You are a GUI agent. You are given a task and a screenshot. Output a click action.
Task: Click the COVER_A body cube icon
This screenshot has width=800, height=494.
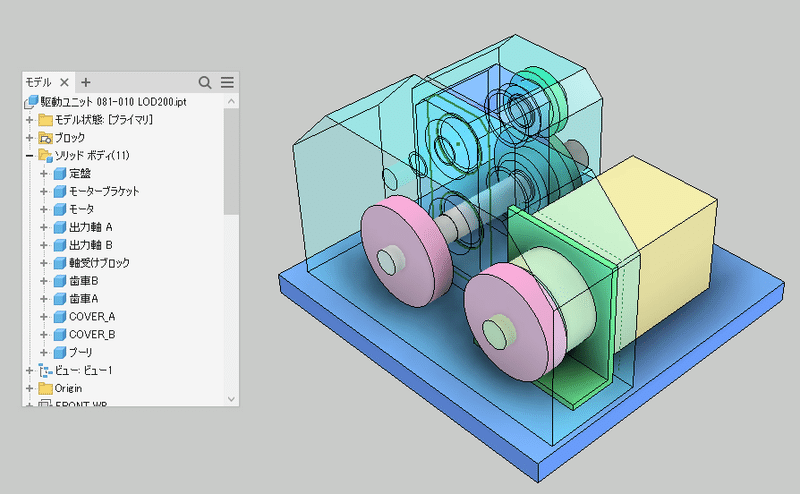tap(60, 317)
